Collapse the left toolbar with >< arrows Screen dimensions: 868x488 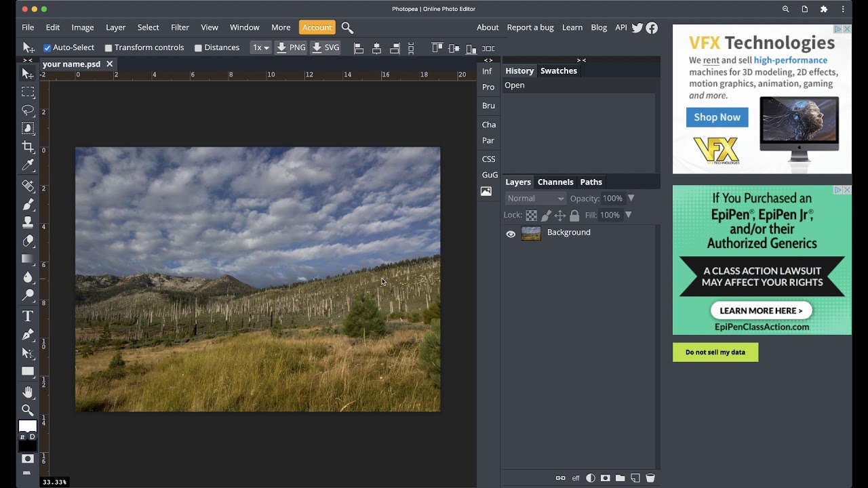point(28,60)
